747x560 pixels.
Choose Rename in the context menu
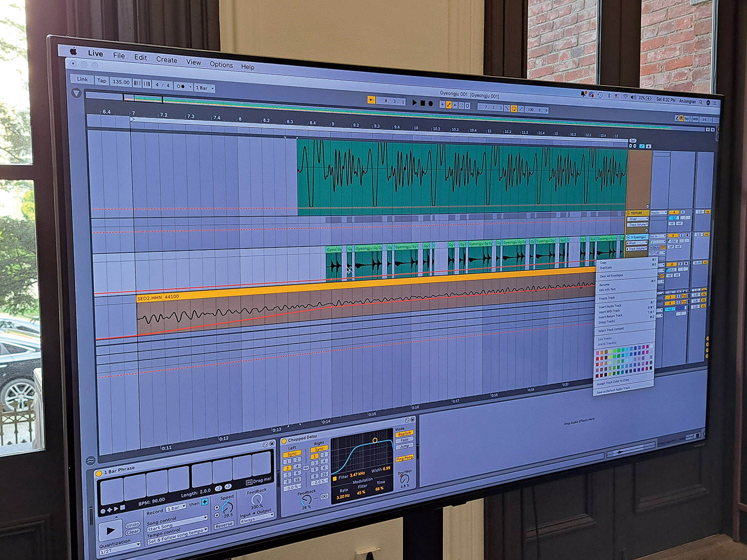tap(604, 284)
